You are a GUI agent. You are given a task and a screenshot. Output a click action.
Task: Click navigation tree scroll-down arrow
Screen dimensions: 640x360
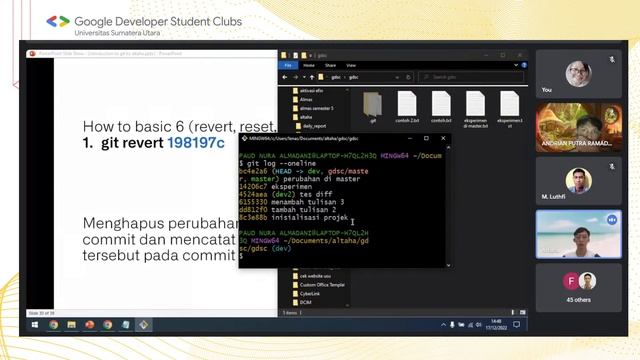coord(347,305)
